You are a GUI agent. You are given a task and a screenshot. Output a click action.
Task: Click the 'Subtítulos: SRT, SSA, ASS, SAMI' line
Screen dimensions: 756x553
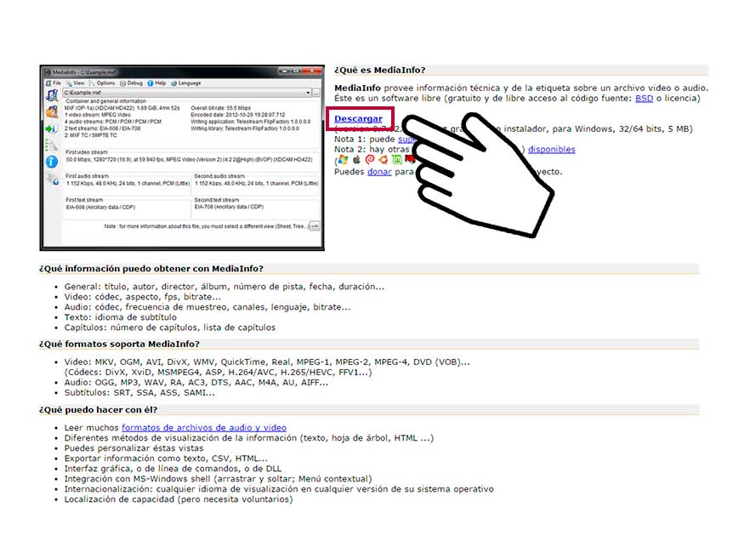point(139,393)
